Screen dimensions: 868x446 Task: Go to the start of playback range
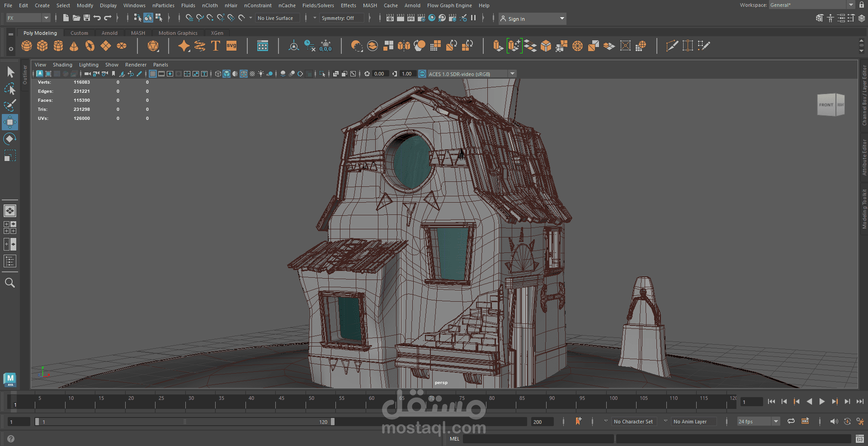[x=771, y=402]
